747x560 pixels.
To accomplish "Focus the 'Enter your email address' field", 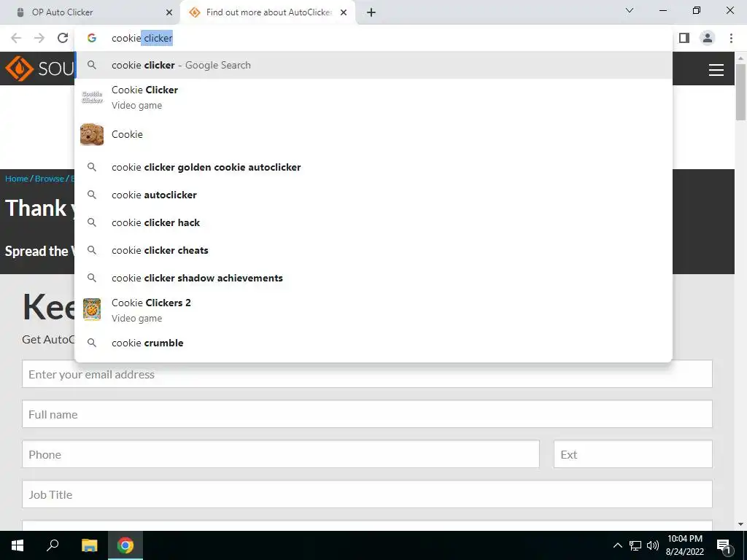I will click(x=368, y=374).
